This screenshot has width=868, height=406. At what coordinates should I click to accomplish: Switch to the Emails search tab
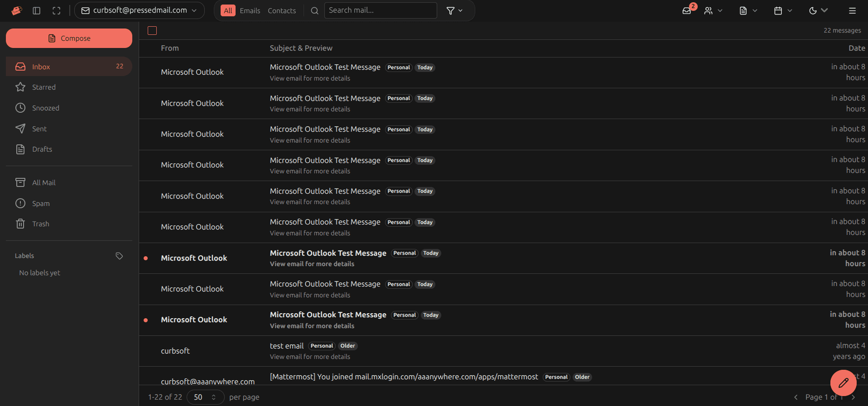pos(250,10)
